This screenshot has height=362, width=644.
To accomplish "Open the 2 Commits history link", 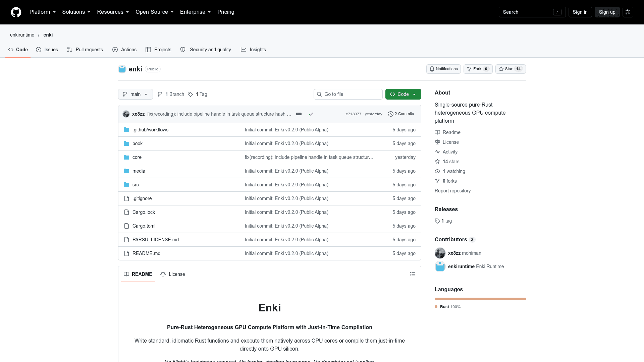I will (x=401, y=114).
